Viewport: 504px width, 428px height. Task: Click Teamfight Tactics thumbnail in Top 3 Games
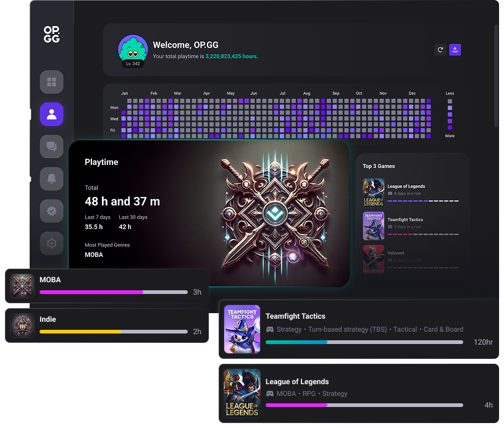tap(374, 226)
